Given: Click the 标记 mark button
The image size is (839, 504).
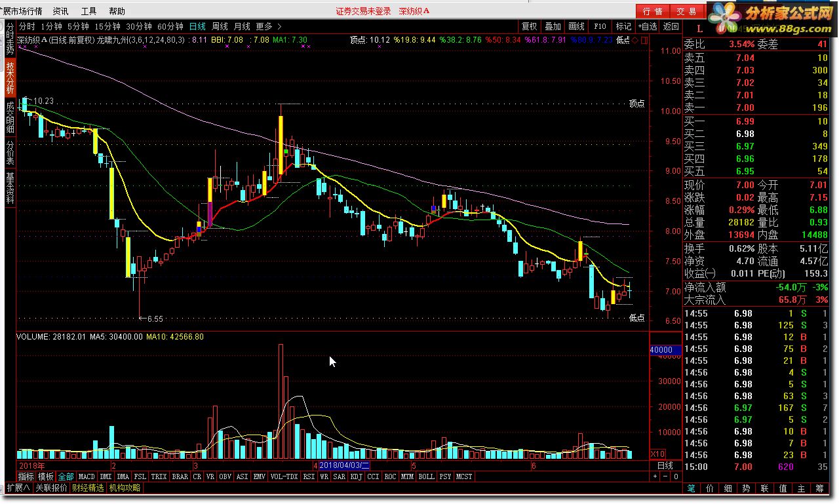Looking at the screenshot, I should 623,26.
